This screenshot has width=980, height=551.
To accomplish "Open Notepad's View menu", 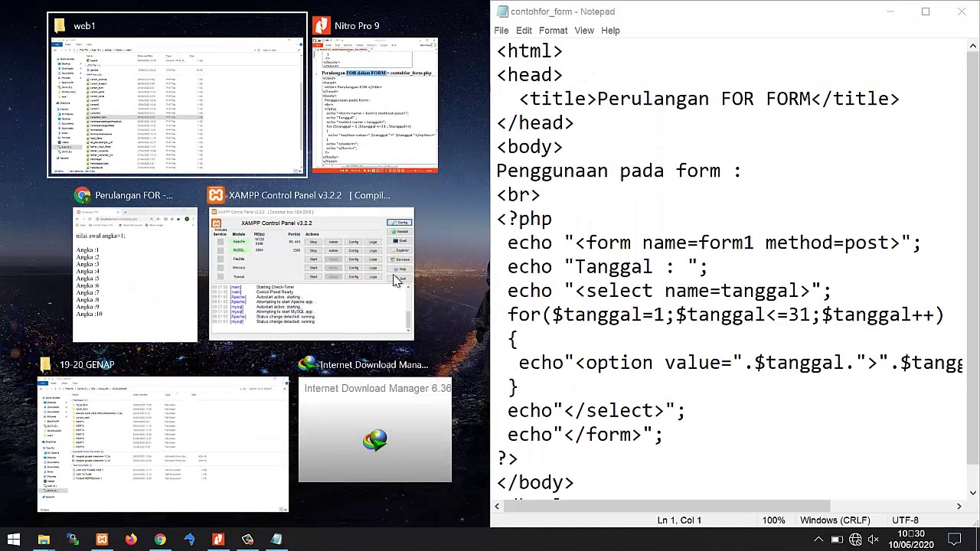I will [x=584, y=31].
